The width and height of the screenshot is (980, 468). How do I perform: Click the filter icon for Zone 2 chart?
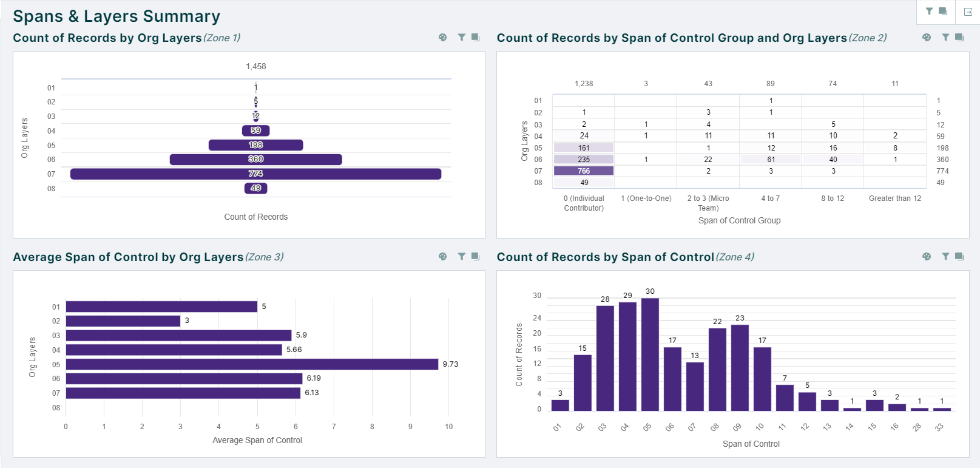click(x=945, y=38)
